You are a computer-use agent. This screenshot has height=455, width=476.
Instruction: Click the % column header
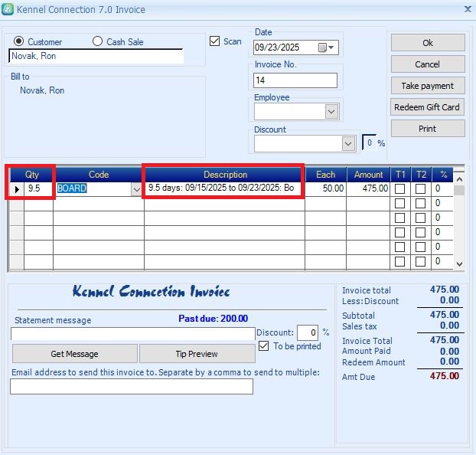pyautogui.click(x=443, y=175)
